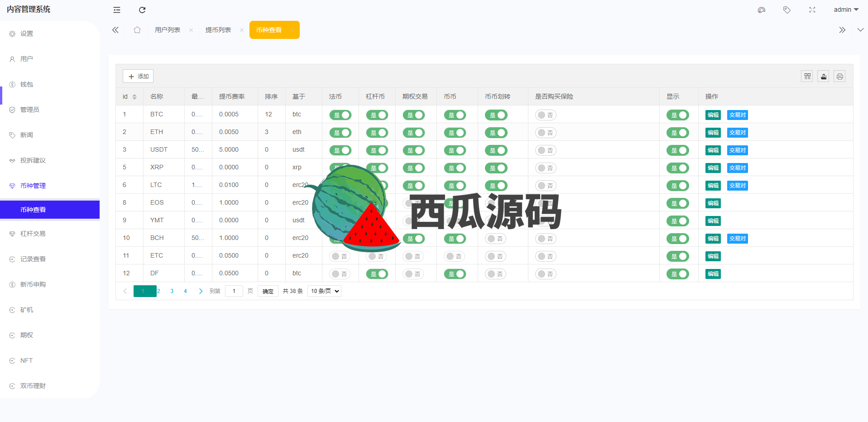Click the refresh icon in the header
868x422 pixels.
(x=142, y=10)
